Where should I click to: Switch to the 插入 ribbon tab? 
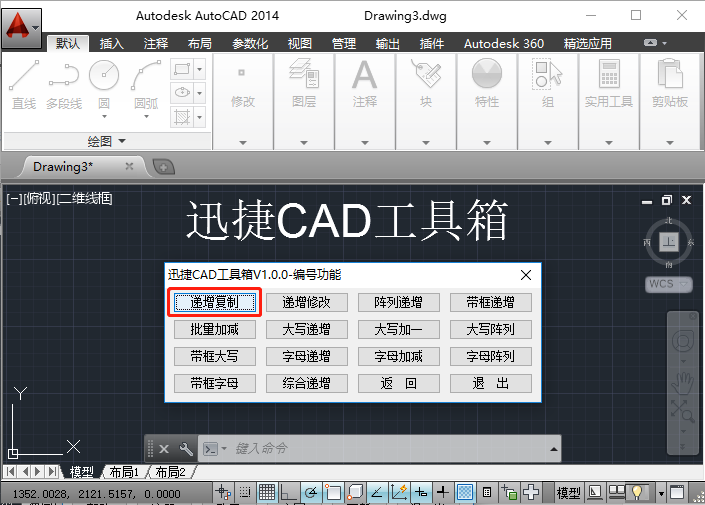pyautogui.click(x=112, y=44)
